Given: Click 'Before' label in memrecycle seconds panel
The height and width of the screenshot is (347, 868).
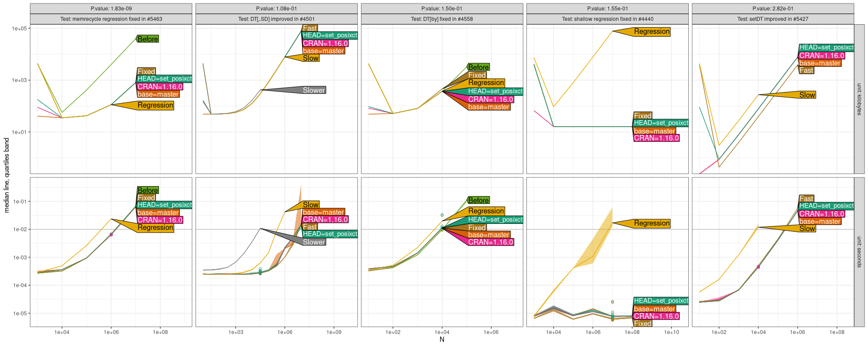Looking at the screenshot, I should (148, 190).
